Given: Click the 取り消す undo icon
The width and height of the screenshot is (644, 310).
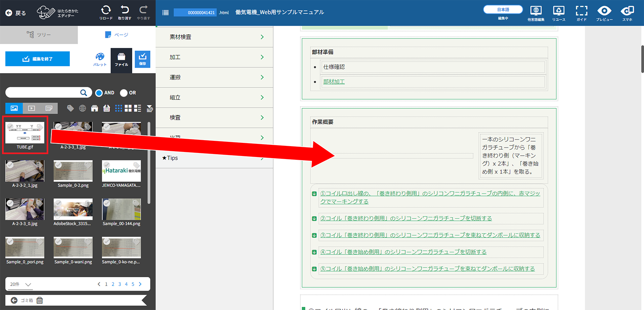Looking at the screenshot, I should [x=124, y=10].
